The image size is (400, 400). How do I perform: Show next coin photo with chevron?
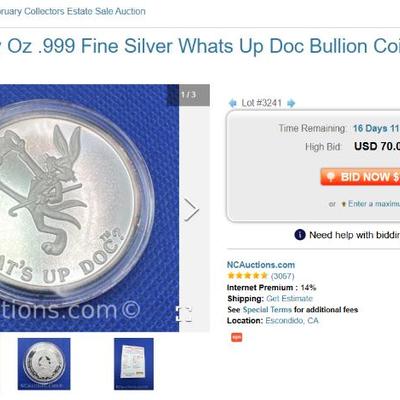coord(191,210)
